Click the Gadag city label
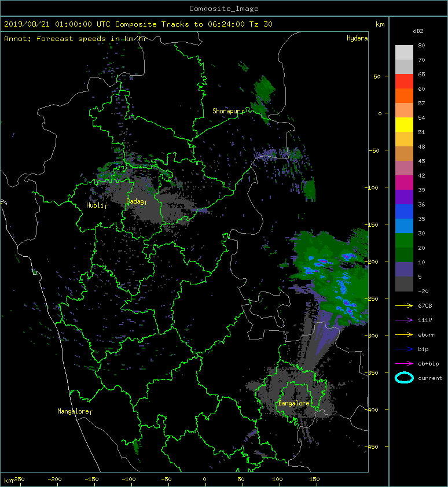 click(x=135, y=202)
